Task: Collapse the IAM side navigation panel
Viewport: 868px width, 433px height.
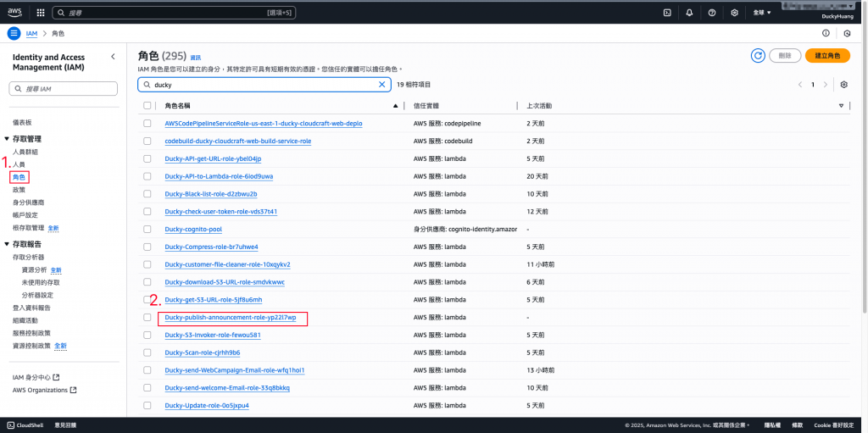Action: point(113,57)
